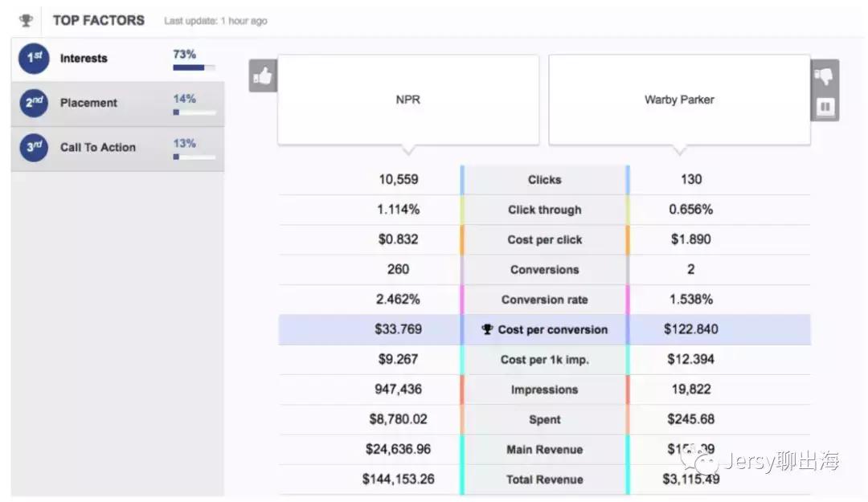Click NPR impressions value 947,436
This screenshot has width=868, height=502.
click(399, 389)
